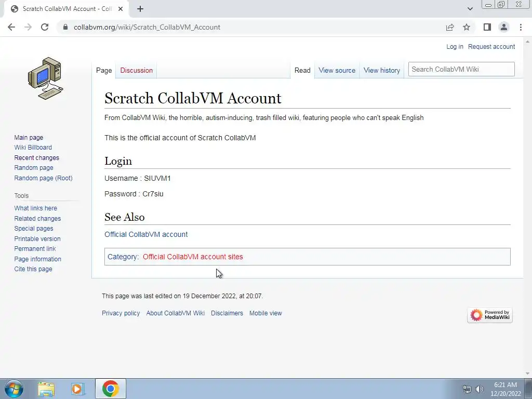
Task: Open Page information link
Action: tap(37, 259)
